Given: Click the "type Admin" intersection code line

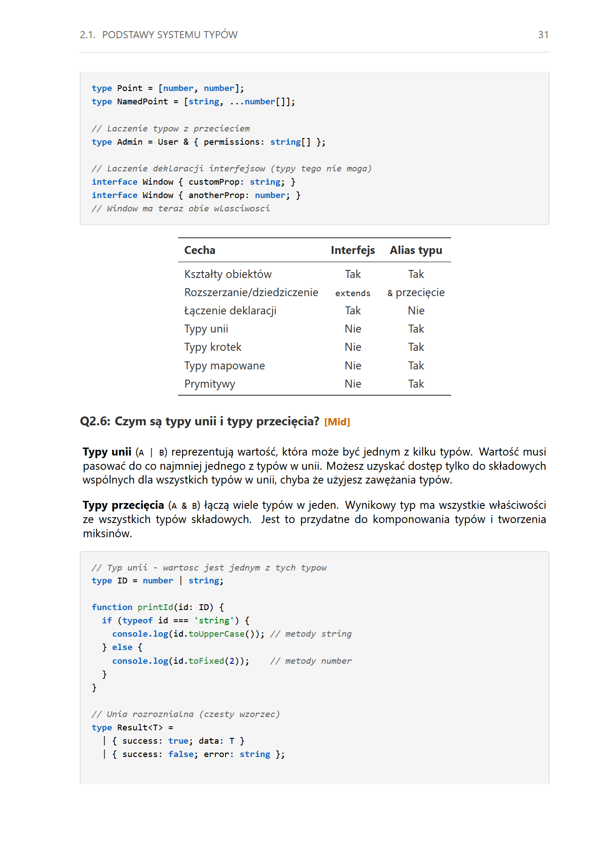Looking at the screenshot, I should pyautogui.click(x=208, y=142).
